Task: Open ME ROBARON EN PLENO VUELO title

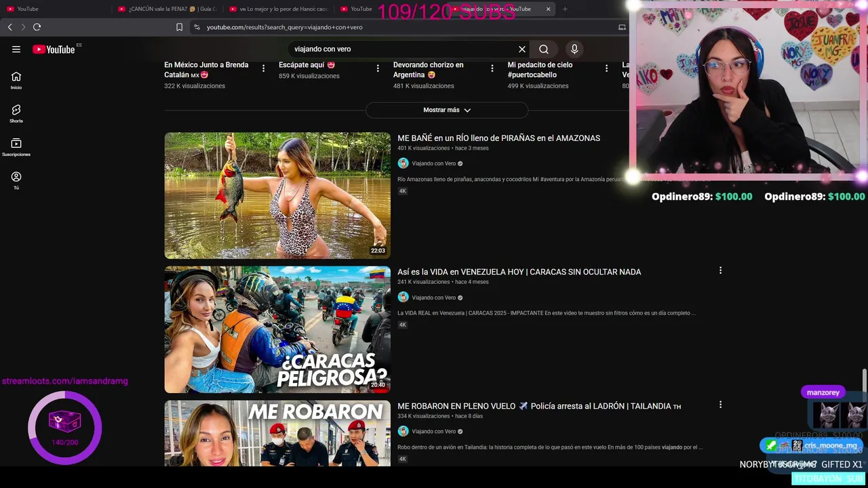Action: [539, 406]
